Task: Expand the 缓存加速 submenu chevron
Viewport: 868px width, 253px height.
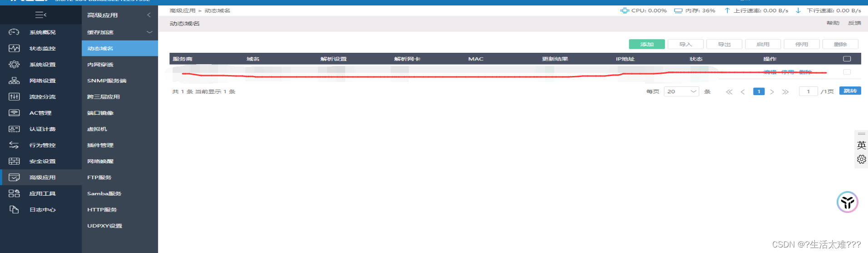Action: 149,32
